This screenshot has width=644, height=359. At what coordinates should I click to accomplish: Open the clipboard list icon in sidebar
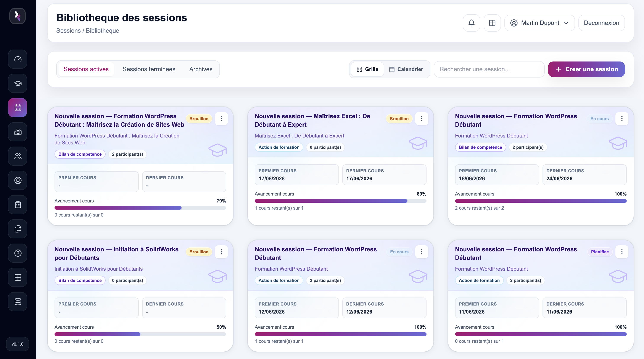coord(18,205)
